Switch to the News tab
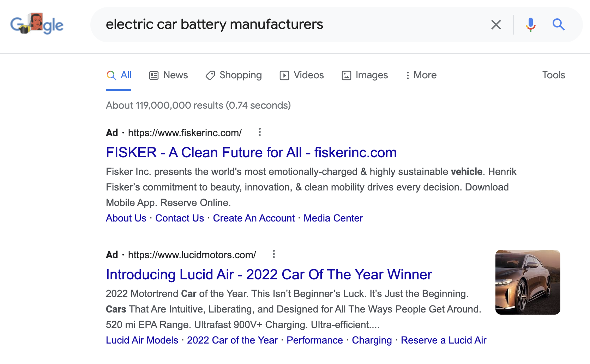This screenshot has height=364, width=590. click(169, 75)
